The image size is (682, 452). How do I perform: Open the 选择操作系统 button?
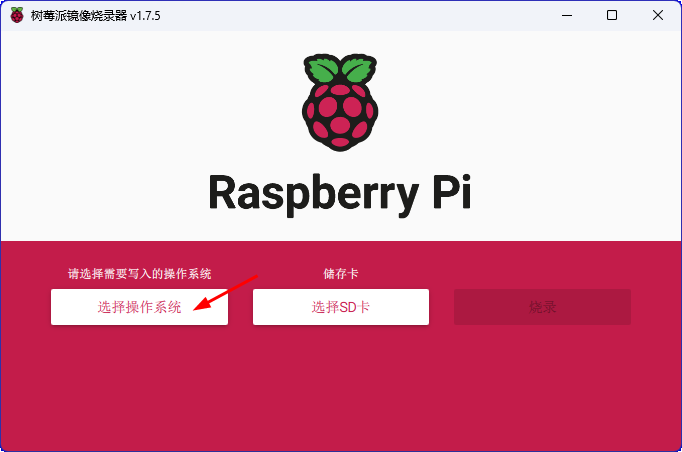point(139,307)
